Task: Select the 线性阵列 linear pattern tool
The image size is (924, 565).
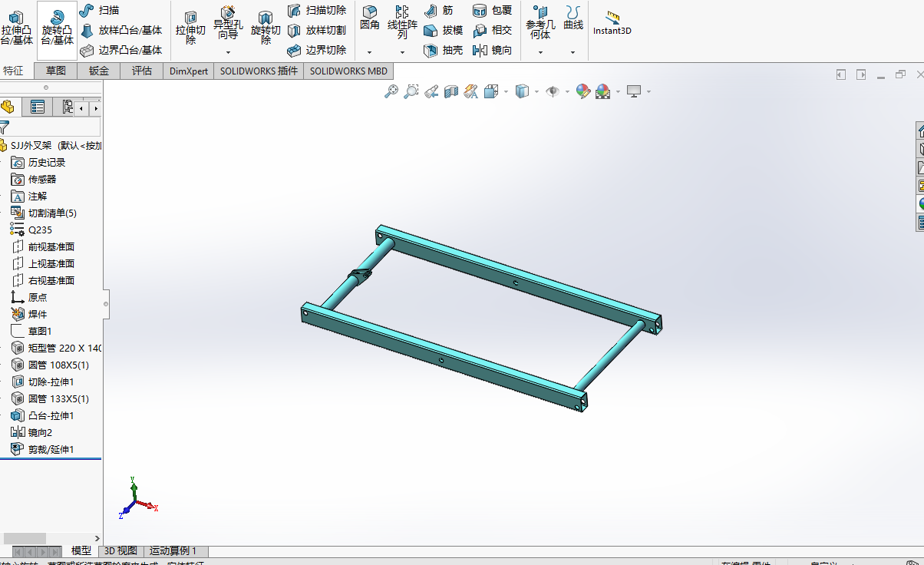Action: 402,22
